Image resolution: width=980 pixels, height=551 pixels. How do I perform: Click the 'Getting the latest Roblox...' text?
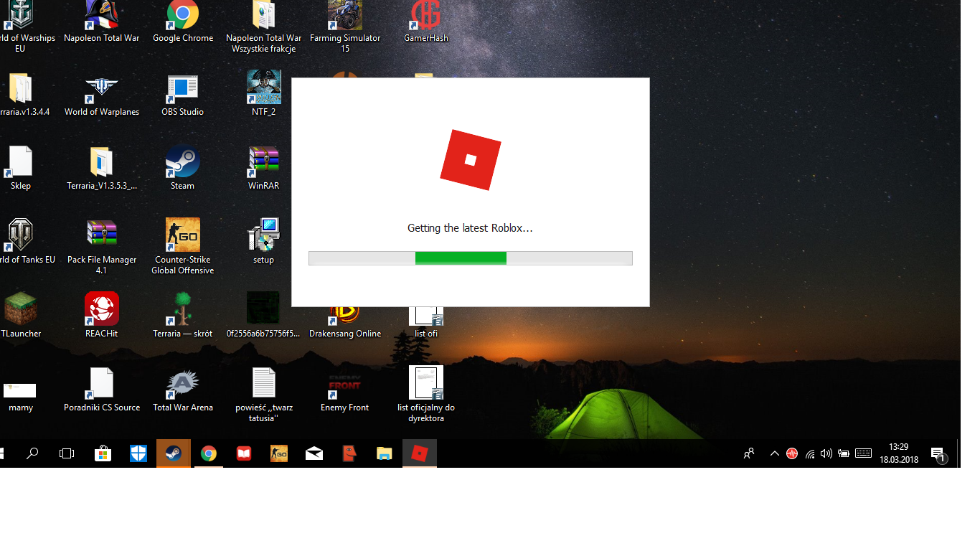[x=470, y=228]
